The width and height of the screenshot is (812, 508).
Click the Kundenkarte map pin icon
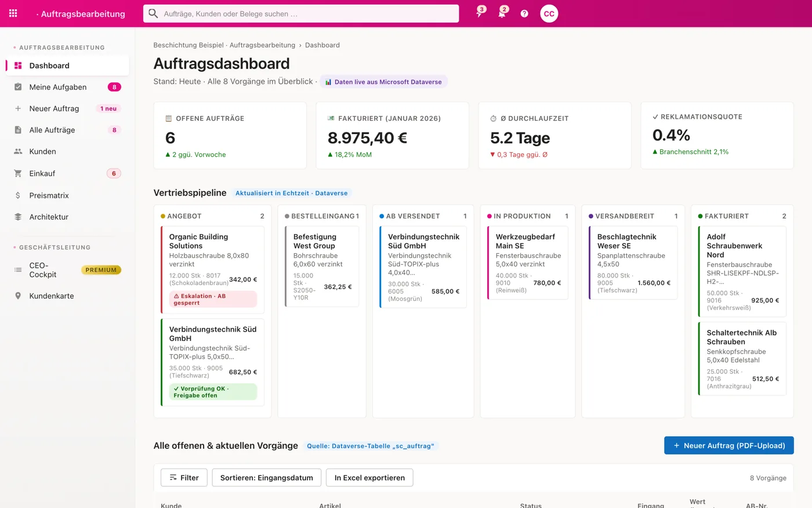click(18, 296)
